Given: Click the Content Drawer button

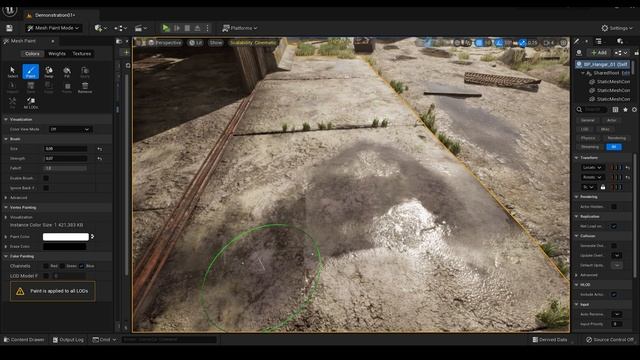Looking at the screenshot, I should [24, 340].
